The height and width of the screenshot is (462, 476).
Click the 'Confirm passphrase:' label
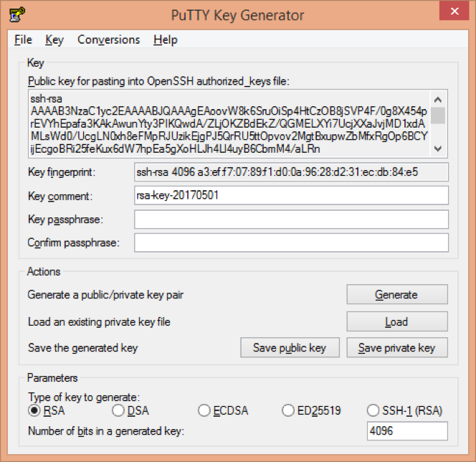74,242
